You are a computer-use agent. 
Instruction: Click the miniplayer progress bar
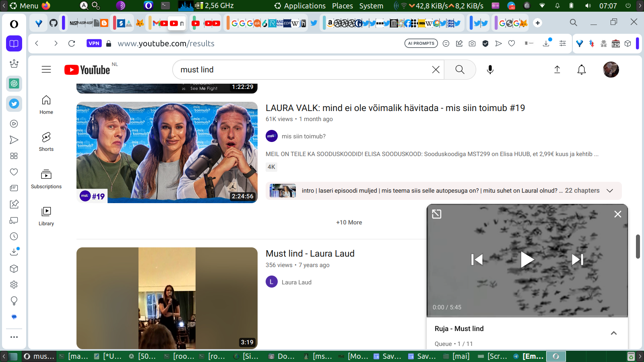pos(527,317)
